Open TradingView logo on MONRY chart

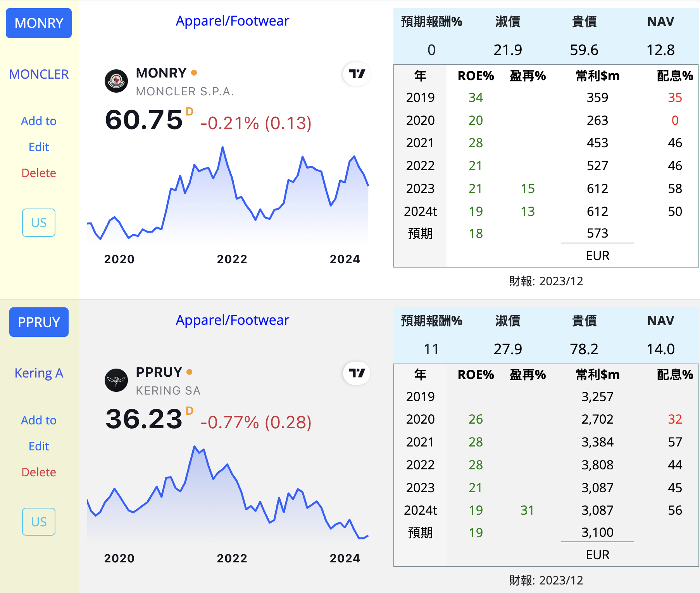tap(357, 74)
